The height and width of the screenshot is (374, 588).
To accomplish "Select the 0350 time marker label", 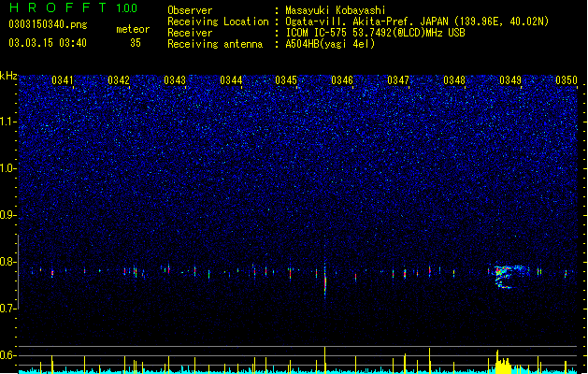I will pyautogui.click(x=566, y=80).
